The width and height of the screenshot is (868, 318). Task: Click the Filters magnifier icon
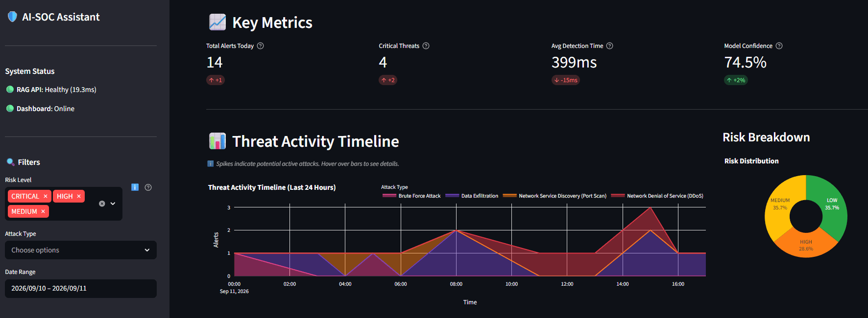(10, 162)
